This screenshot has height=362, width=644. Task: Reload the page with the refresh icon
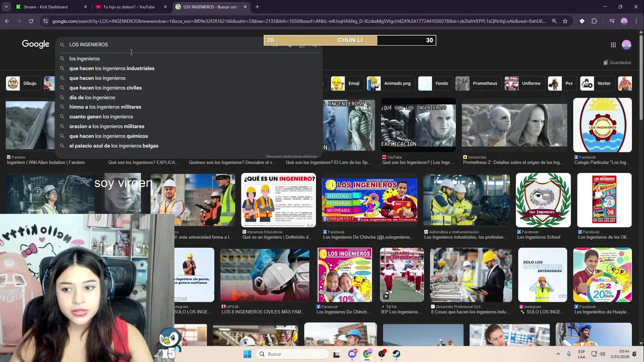[31, 21]
